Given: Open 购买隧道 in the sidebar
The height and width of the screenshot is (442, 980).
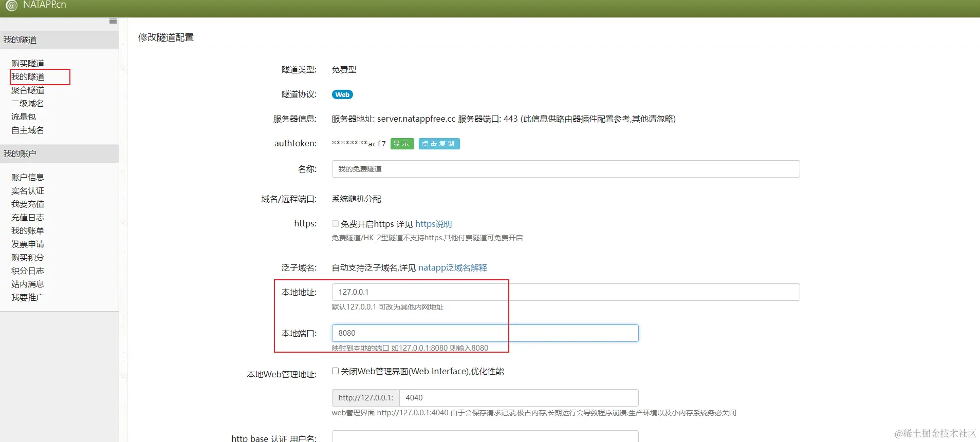Looking at the screenshot, I should click(28, 63).
